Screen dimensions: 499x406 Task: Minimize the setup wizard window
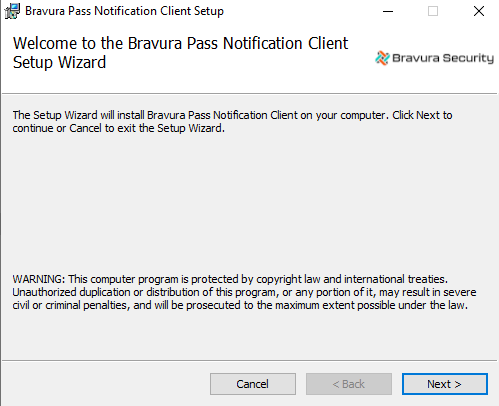click(x=388, y=11)
